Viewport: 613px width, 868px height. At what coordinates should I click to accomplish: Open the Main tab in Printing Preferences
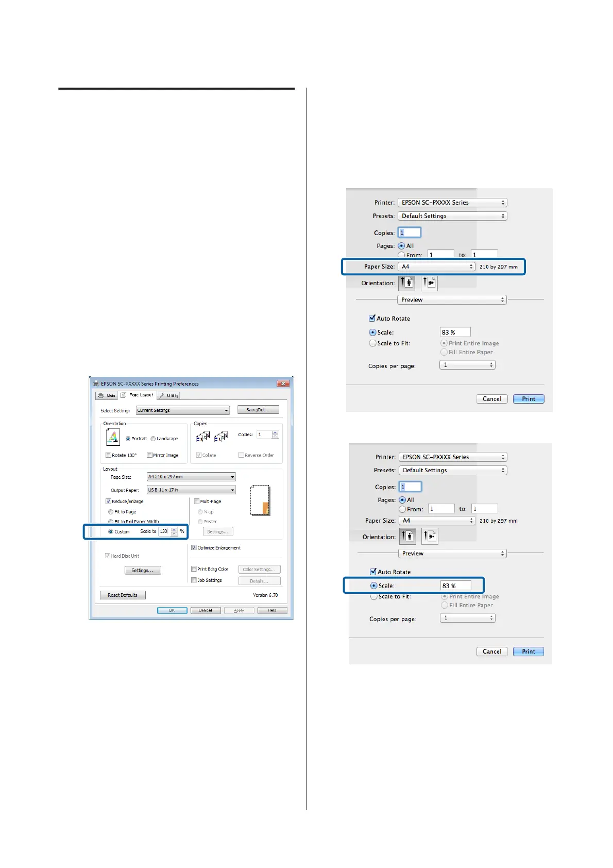tap(107, 395)
